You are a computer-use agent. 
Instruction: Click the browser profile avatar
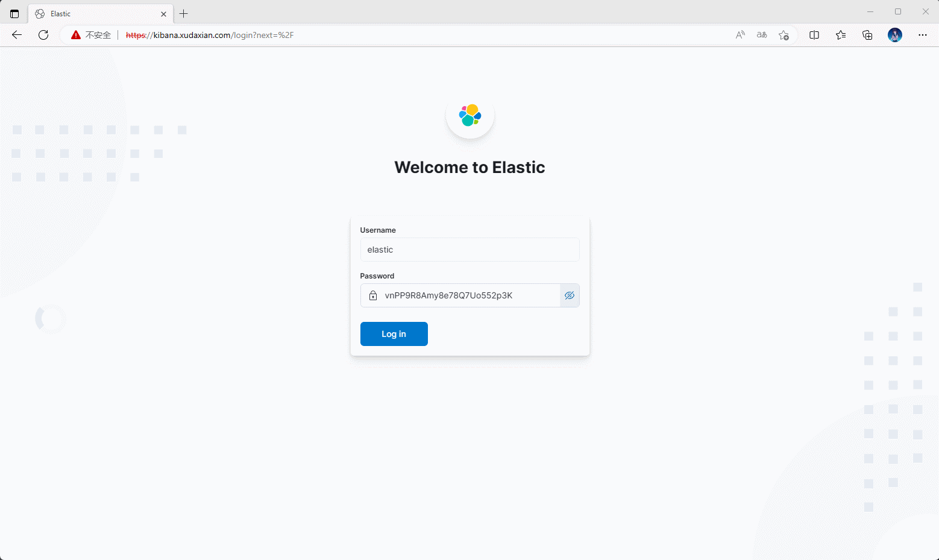[x=895, y=35]
